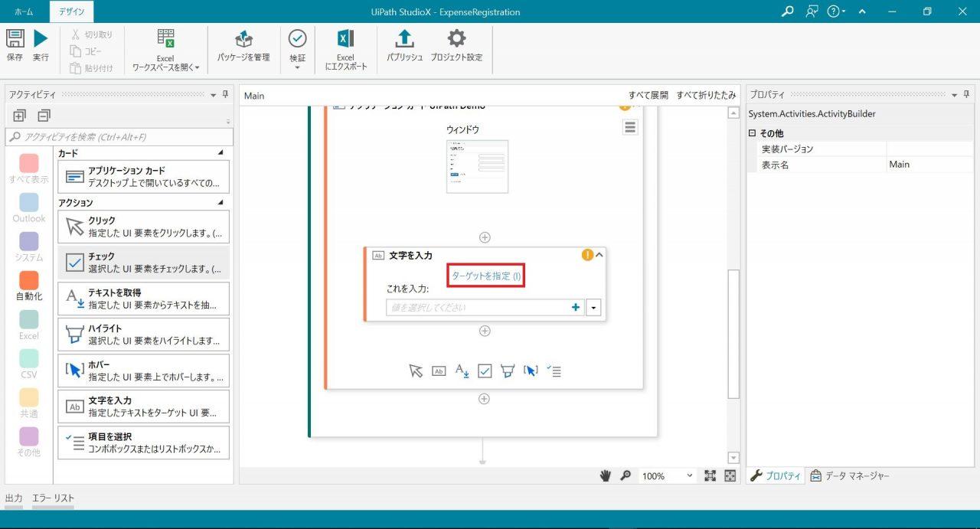This screenshot has height=529, width=980.
Task: Open the dropdown arrow beside the input value field
Action: coord(593,308)
